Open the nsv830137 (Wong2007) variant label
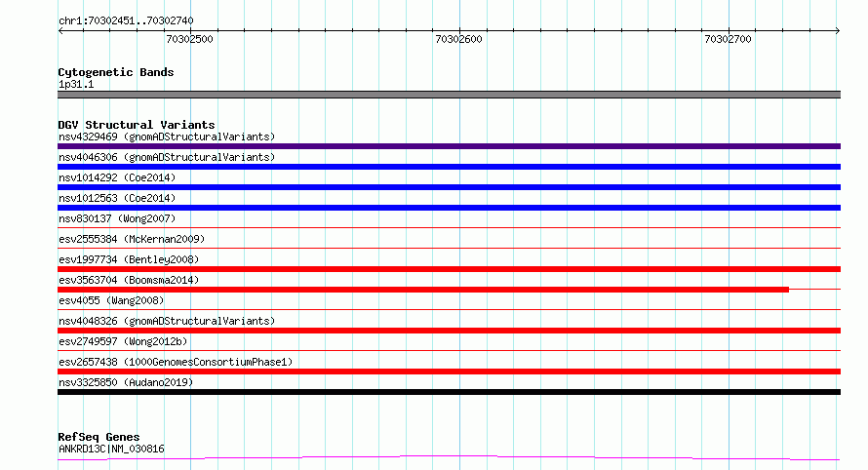This screenshot has height=470, width=868. click(x=117, y=218)
